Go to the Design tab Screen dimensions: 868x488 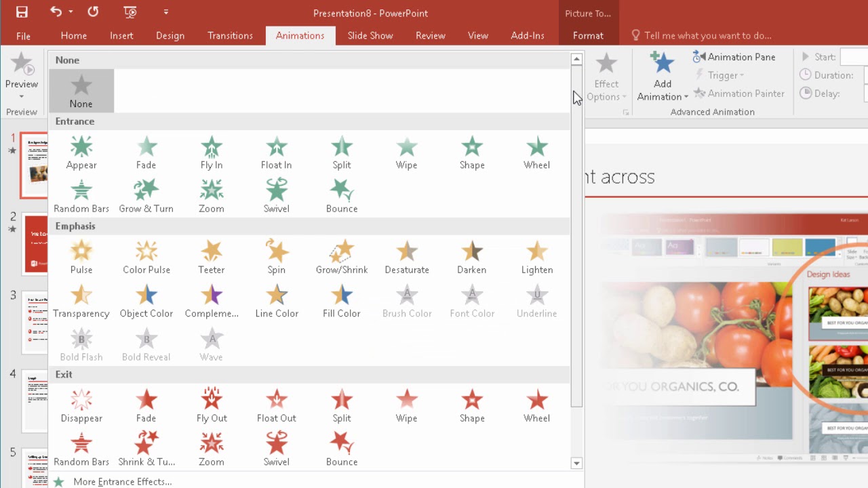click(x=170, y=36)
